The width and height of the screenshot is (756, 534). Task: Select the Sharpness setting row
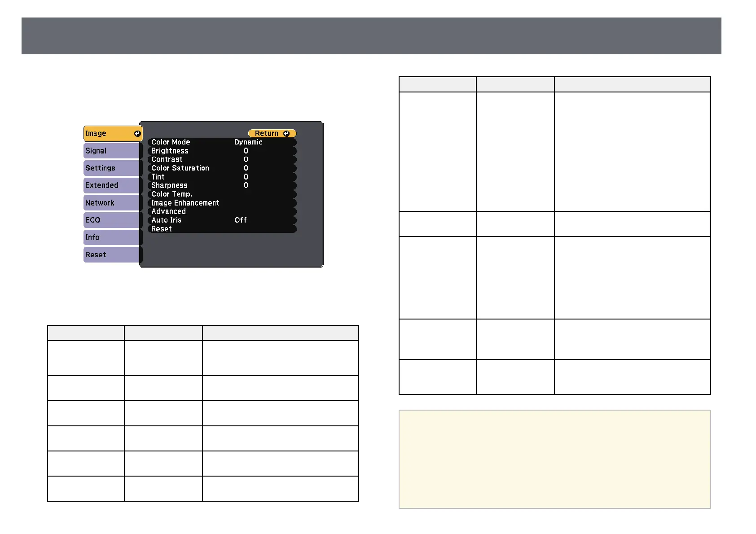click(222, 185)
